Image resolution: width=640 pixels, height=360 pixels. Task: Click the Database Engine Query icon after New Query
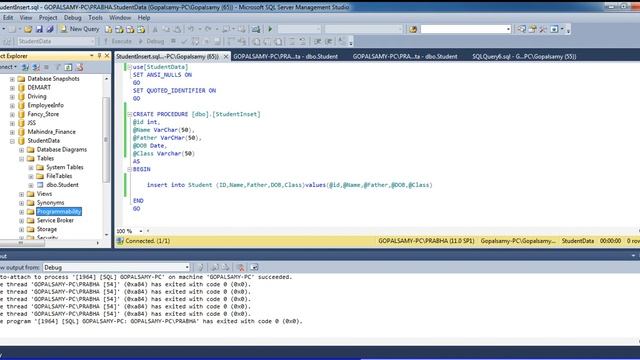(109, 29)
